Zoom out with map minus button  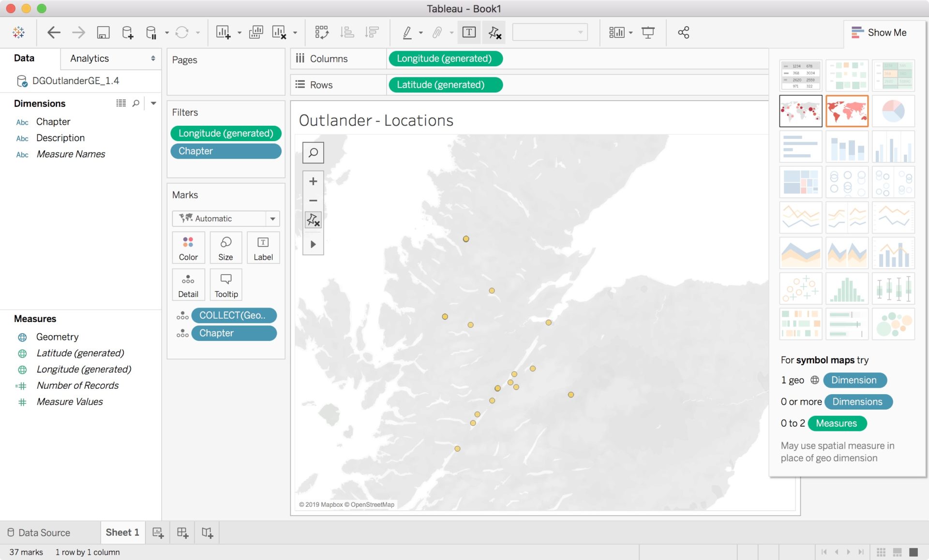tap(313, 200)
